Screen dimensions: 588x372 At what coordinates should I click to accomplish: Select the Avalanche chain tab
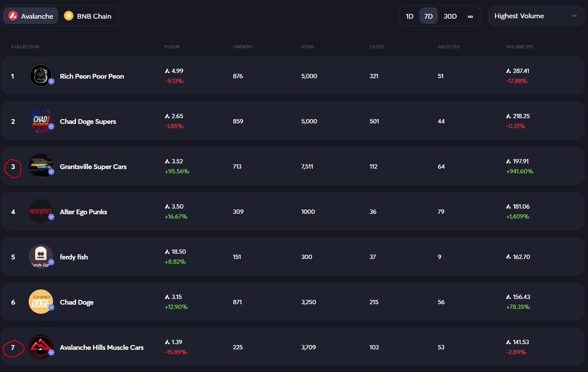(31, 16)
